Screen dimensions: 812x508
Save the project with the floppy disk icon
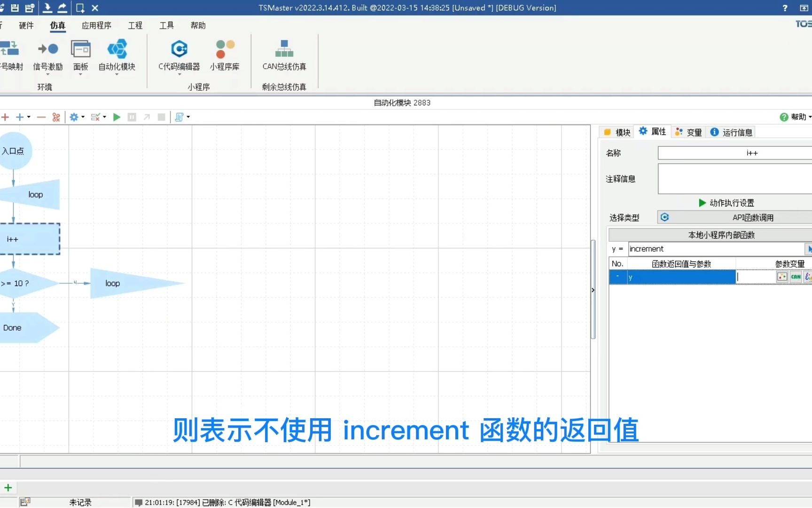[x=15, y=8]
